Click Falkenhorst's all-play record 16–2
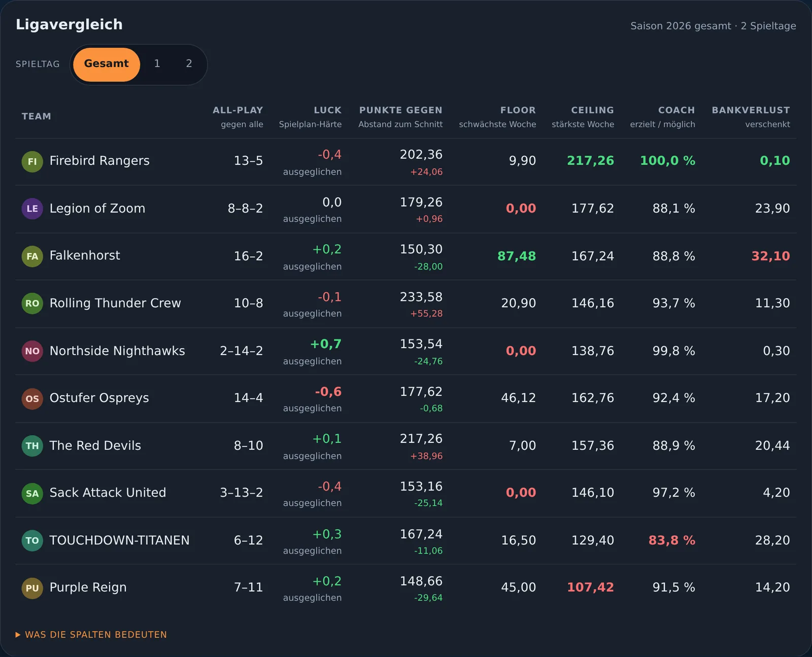Image resolution: width=812 pixels, height=657 pixels. (x=248, y=256)
